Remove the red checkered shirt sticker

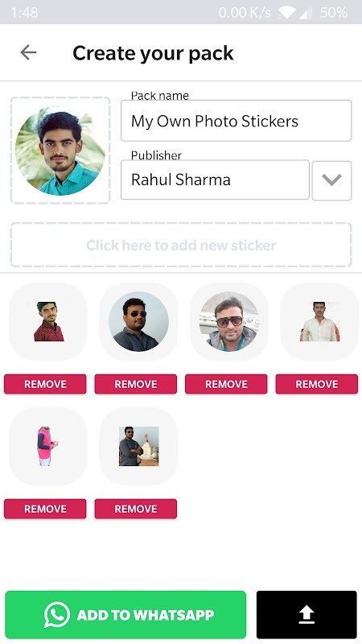click(x=45, y=384)
